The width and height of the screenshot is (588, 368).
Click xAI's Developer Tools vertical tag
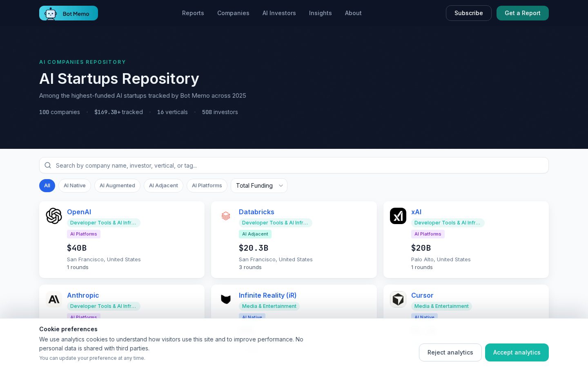click(x=448, y=223)
